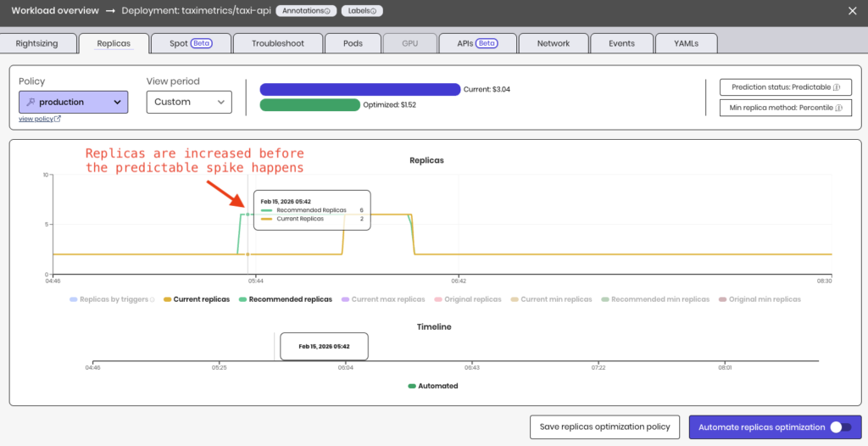
Task: Hide the Recommended replicas series
Action: (x=285, y=299)
